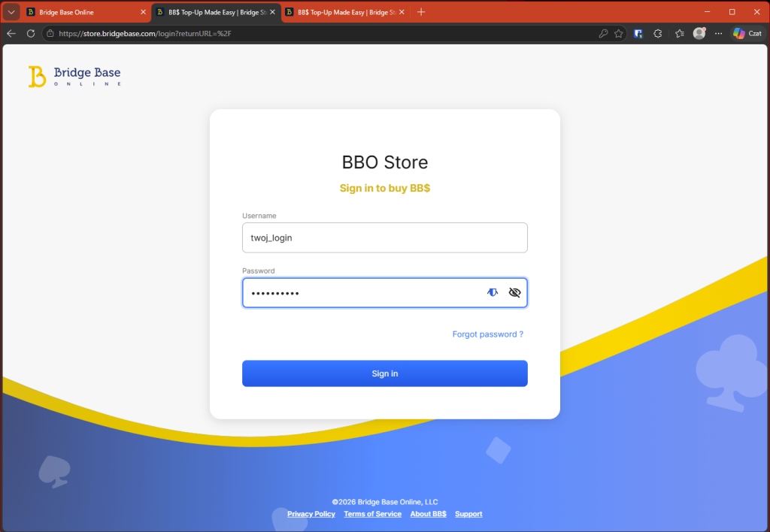The image size is (770, 532).
Task: Click the Bridge Base Online logo
Action: tap(74, 77)
